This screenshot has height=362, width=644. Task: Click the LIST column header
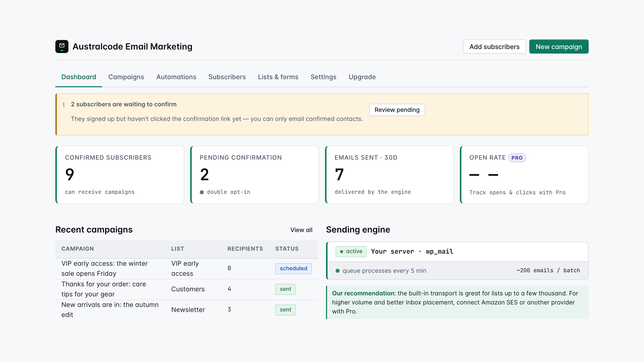coord(178,249)
